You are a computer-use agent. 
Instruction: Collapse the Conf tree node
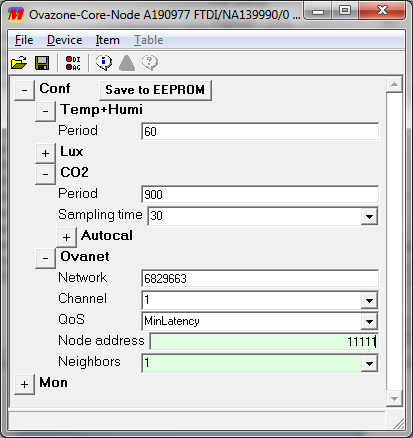pyautogui.click(x=24, y=90)
